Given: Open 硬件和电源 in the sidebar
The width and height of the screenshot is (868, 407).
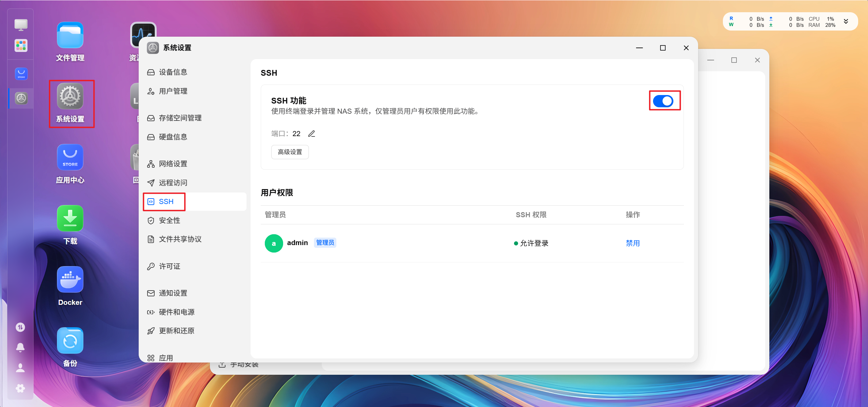Looking at the screenshot, I should [x=195, y=312].
